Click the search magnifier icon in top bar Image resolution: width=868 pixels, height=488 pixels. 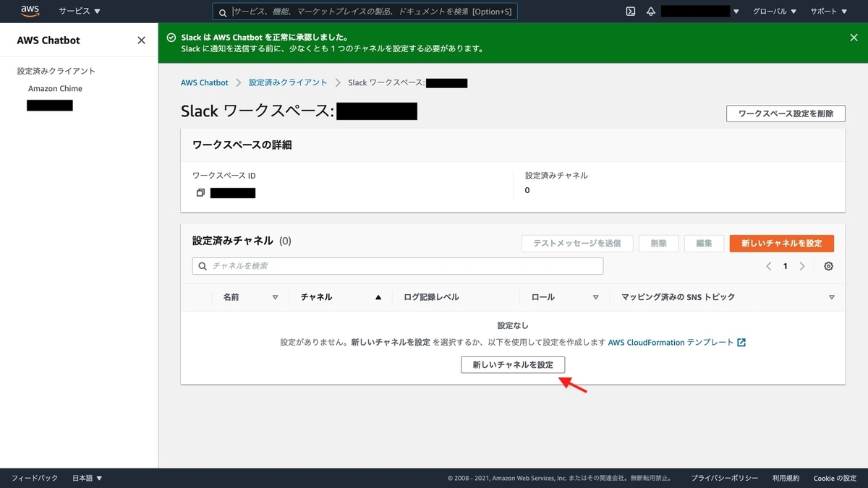(223, 12)
